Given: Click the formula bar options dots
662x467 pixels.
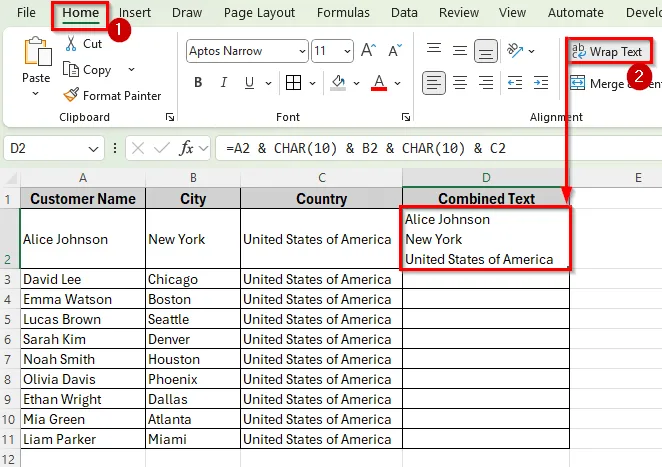Looking at the screenshot, I should point(115,148).
